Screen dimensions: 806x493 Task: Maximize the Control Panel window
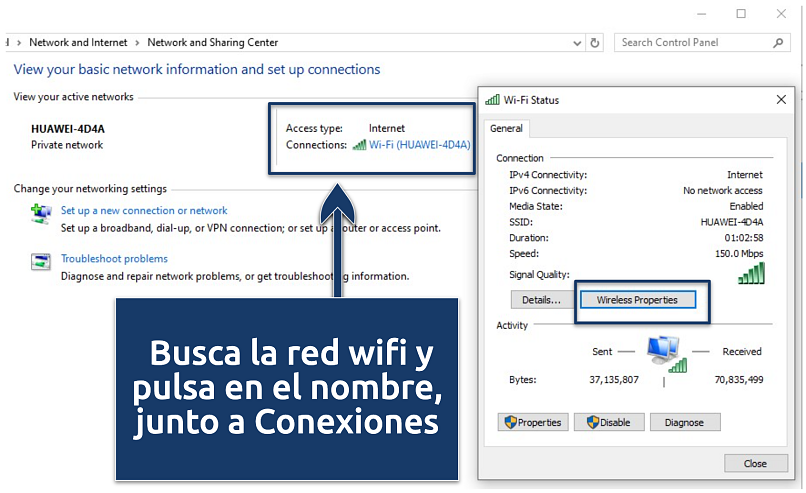[741, 14]
